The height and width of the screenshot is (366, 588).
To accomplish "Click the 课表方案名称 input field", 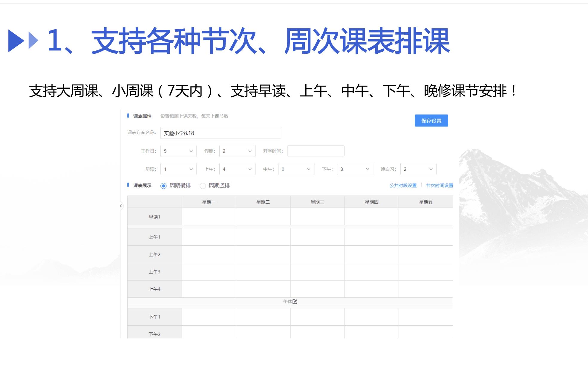I will coord(220,133).
